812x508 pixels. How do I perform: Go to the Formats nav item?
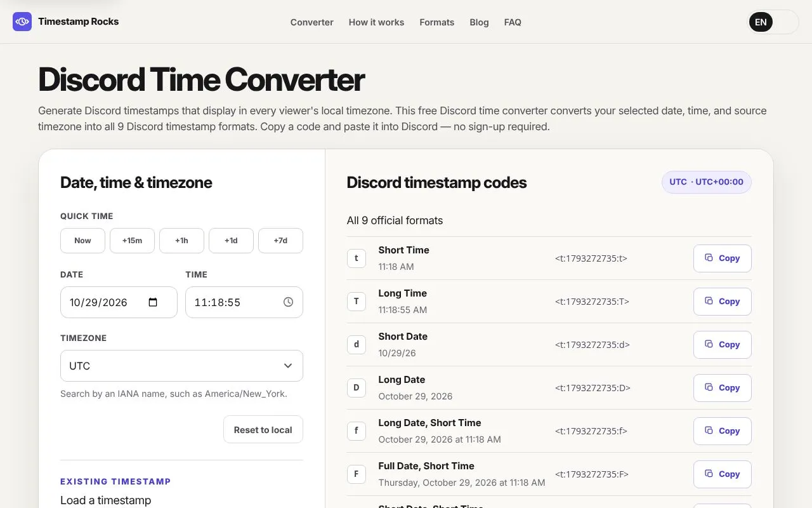pos(436,22)
